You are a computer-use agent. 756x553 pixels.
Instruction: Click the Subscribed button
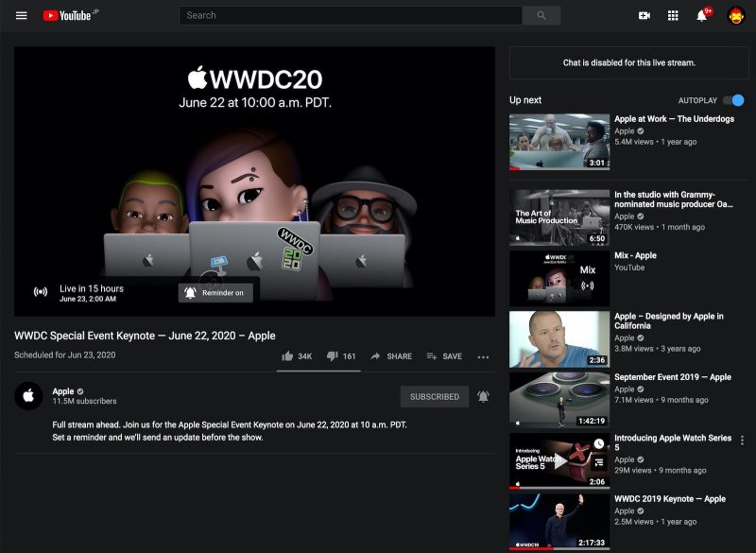point(434,396)
